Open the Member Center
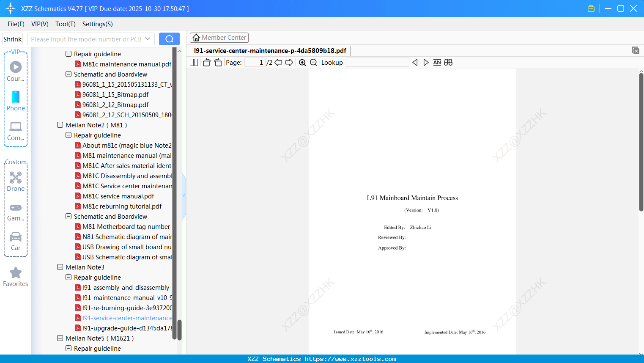The width and height of the screenshot is (644, 363). (219, 38)
